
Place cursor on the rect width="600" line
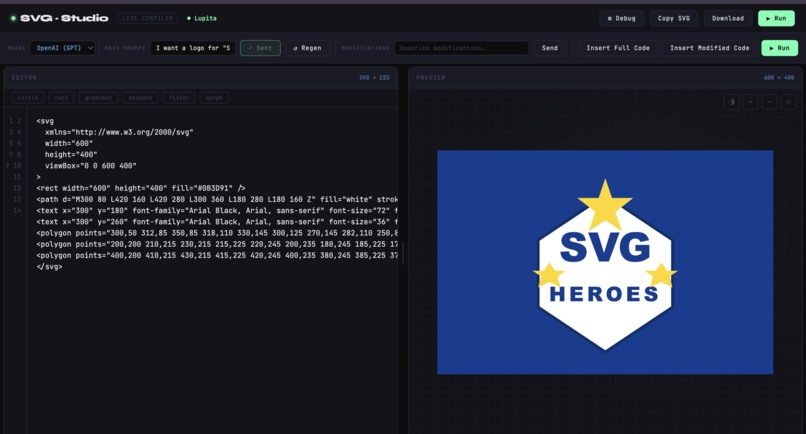[141, 188]
